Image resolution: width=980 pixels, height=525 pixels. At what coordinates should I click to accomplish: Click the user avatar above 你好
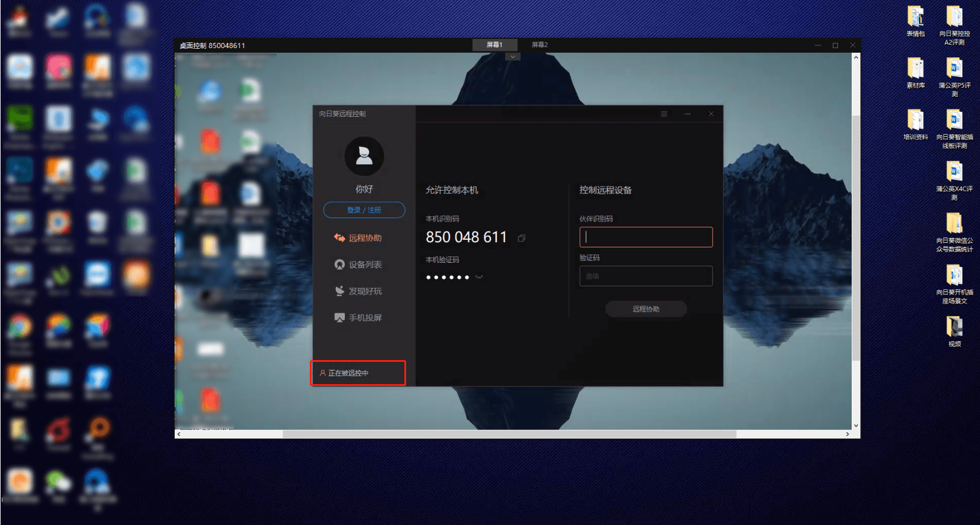click(364, 156)
